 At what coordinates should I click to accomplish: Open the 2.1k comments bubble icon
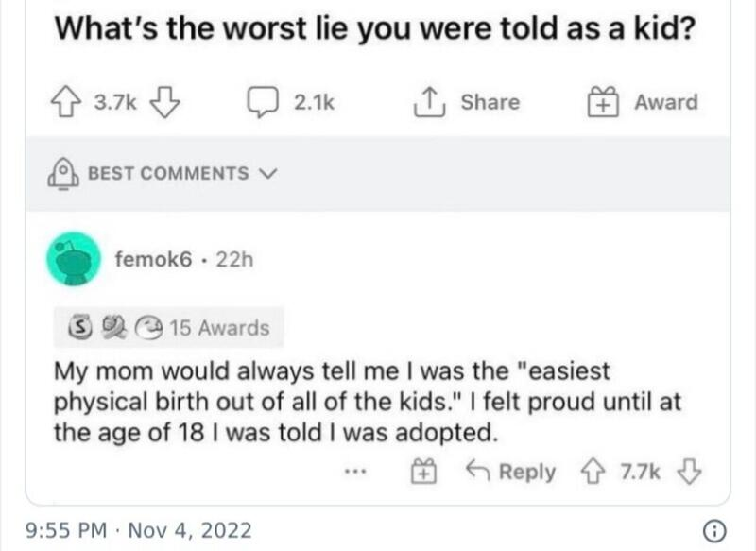point(263,102)
